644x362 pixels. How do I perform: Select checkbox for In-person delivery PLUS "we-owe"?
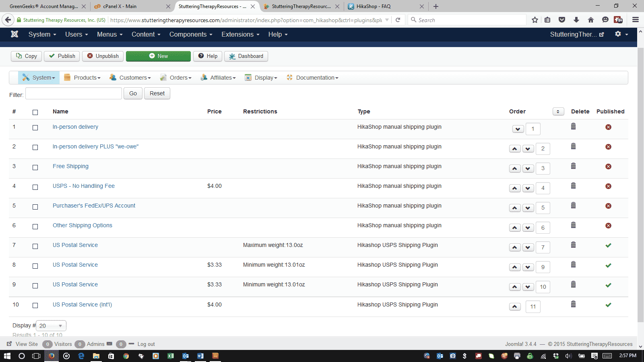pos(35,147)
